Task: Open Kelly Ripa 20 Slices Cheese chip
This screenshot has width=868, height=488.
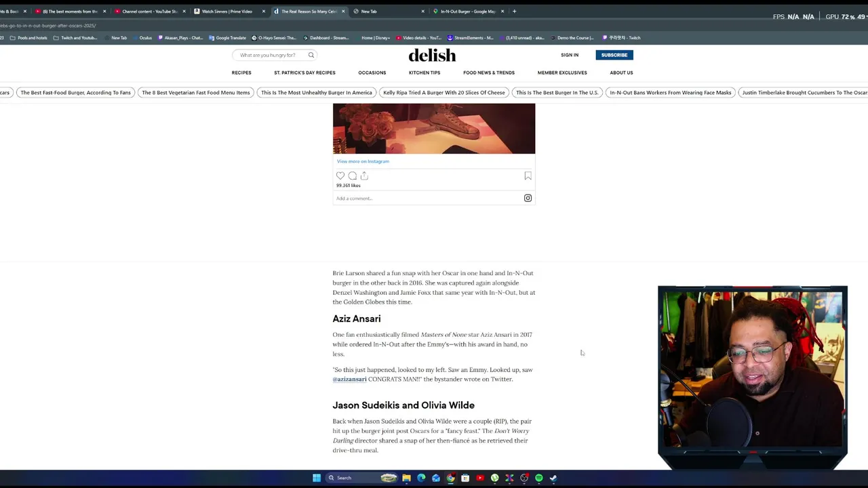Action: pyautogui.click(x=443, y=92)
